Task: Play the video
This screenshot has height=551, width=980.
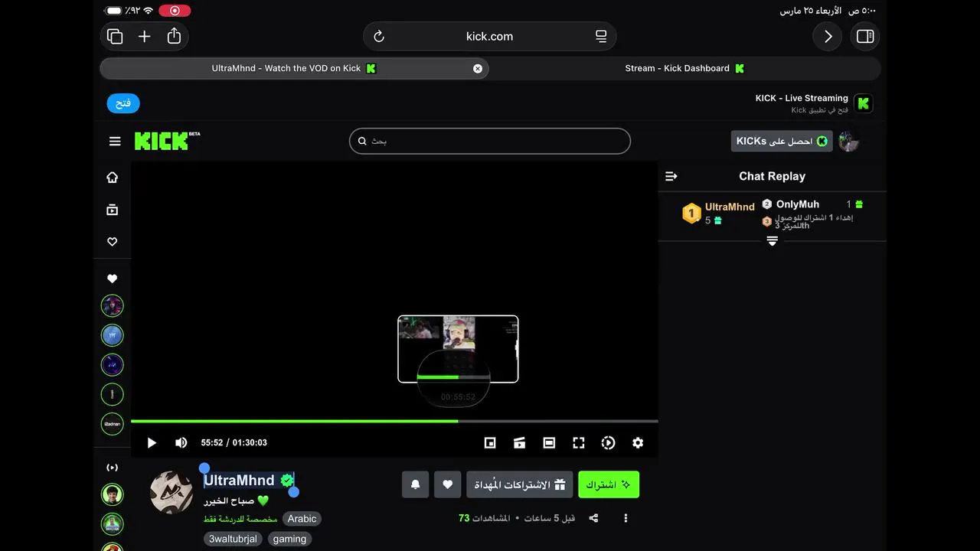Action: tap(152, 442)
